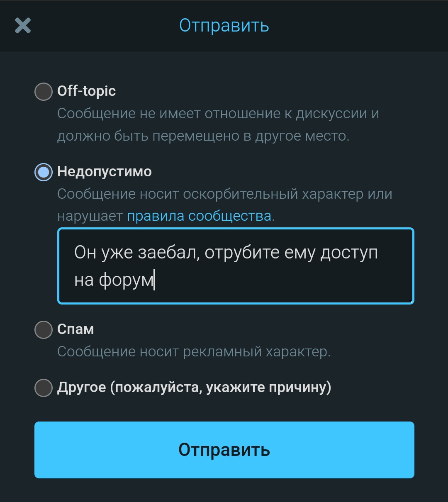Focus the reason text area
The image size is (448, 502).
236,266
